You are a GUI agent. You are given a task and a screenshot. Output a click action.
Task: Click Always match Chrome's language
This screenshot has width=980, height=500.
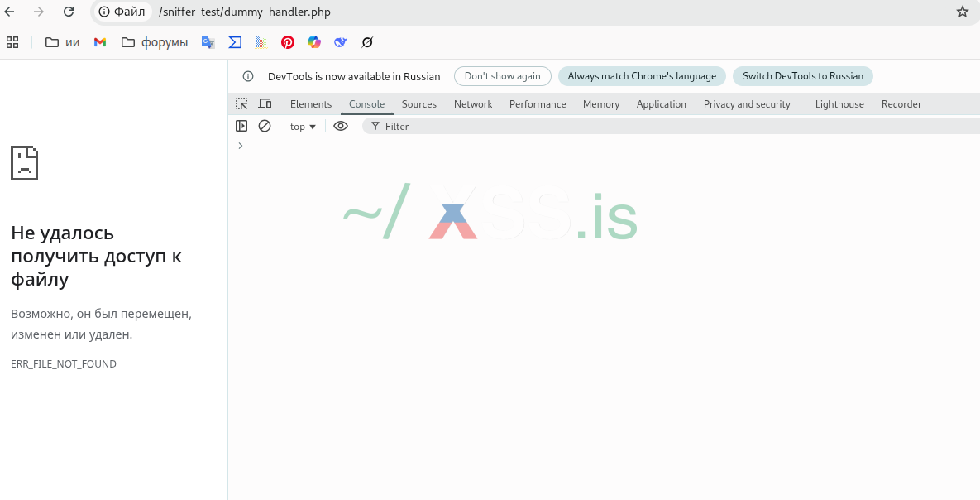[x=642, y=76]
